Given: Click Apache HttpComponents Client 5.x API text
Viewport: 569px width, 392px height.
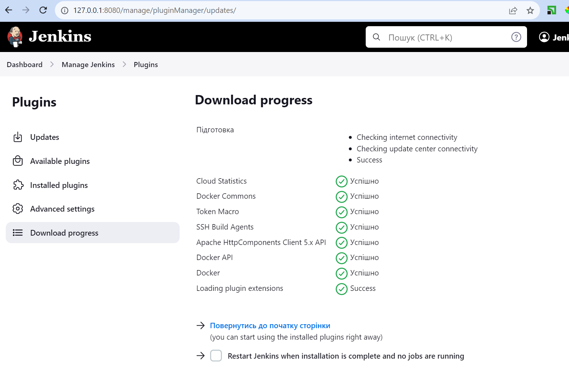Looking at the screenshot, I should coord(261,242).
